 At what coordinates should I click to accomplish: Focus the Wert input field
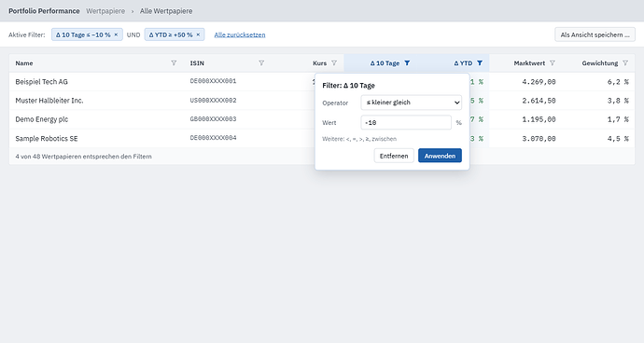(406, 123)
